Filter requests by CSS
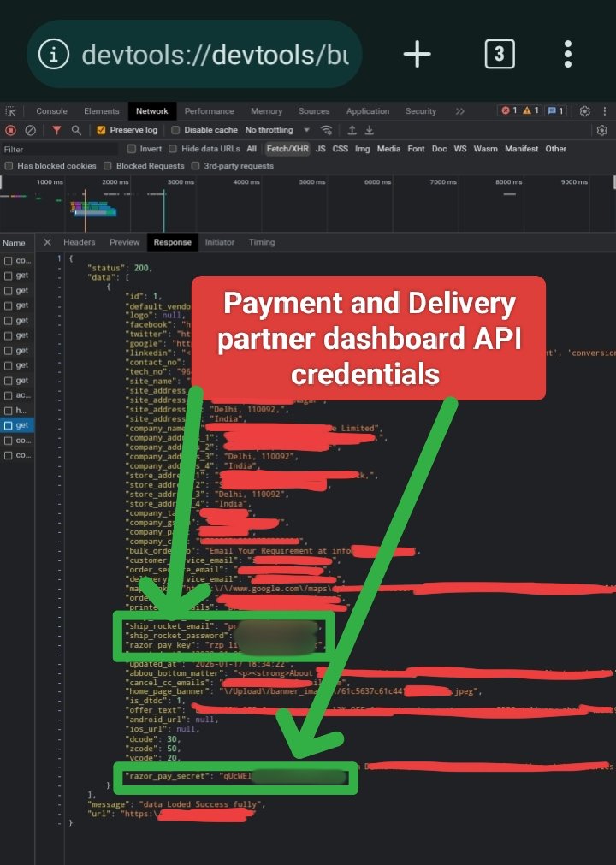The image size is (616, 865). pyautogui.click(x=341, y=149)
